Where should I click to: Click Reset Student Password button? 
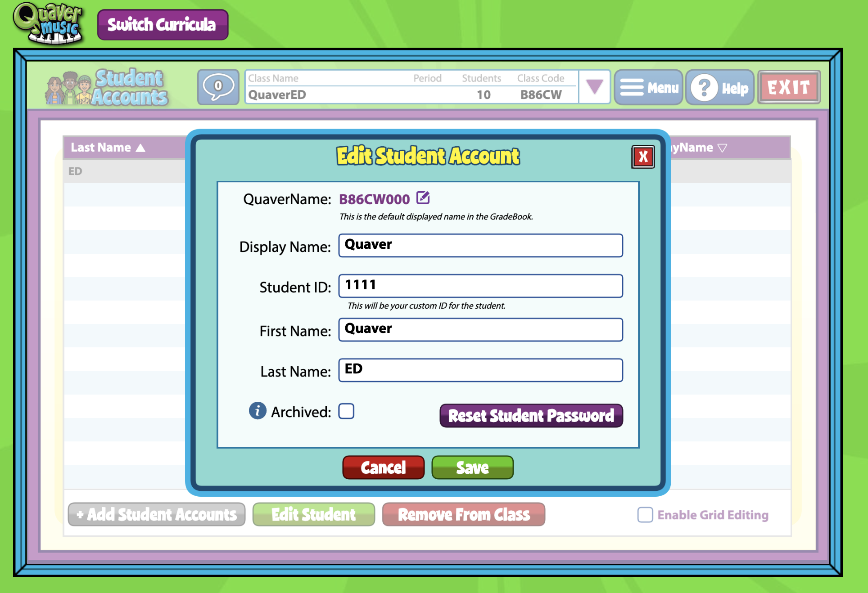(x=531, y=415)
